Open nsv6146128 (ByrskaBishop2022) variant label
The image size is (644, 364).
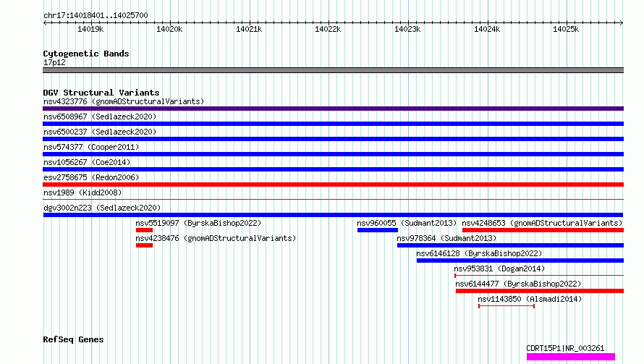[479, 253]
